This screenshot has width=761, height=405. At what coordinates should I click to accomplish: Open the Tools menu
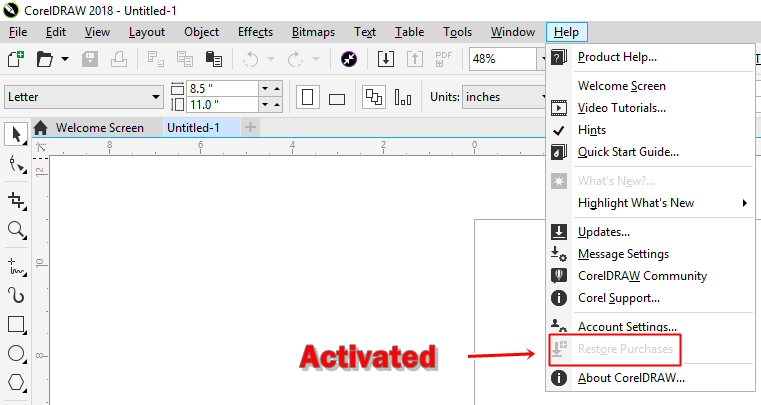(x=457, y=32)
